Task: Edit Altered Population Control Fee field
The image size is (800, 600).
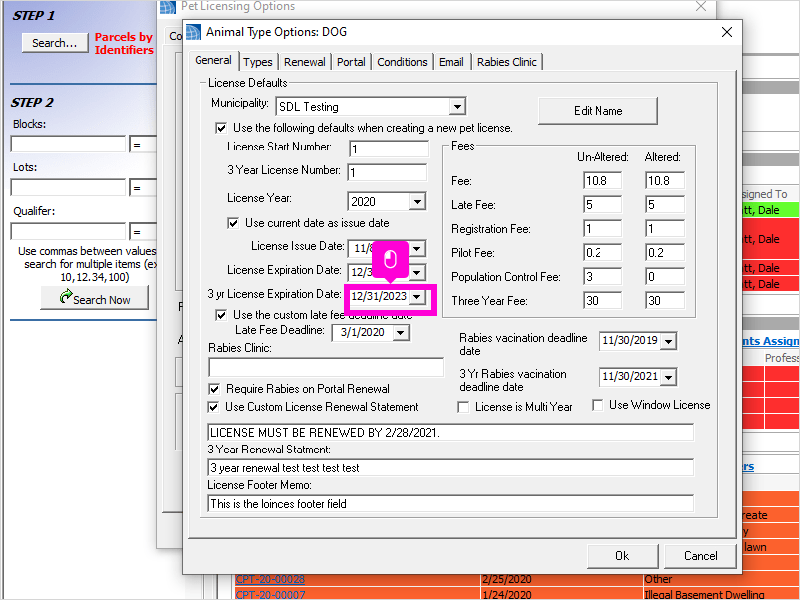Action: pyautogui.click(x=665, y=277)
